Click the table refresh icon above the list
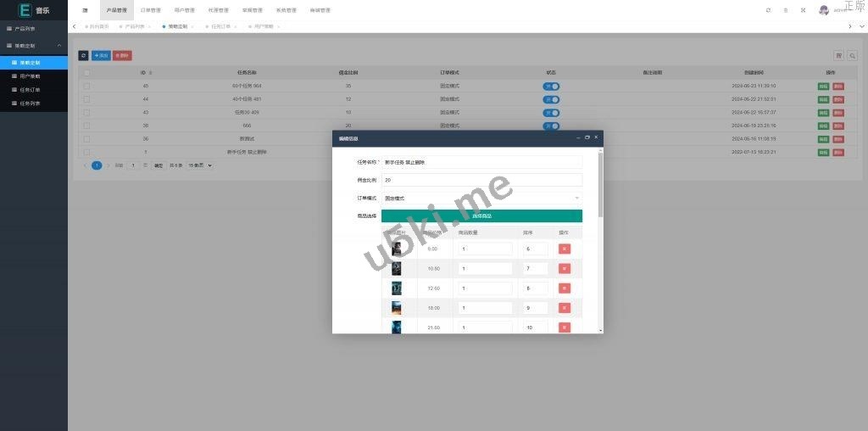This screenshot has height=431, width=868. pos(83,55)
